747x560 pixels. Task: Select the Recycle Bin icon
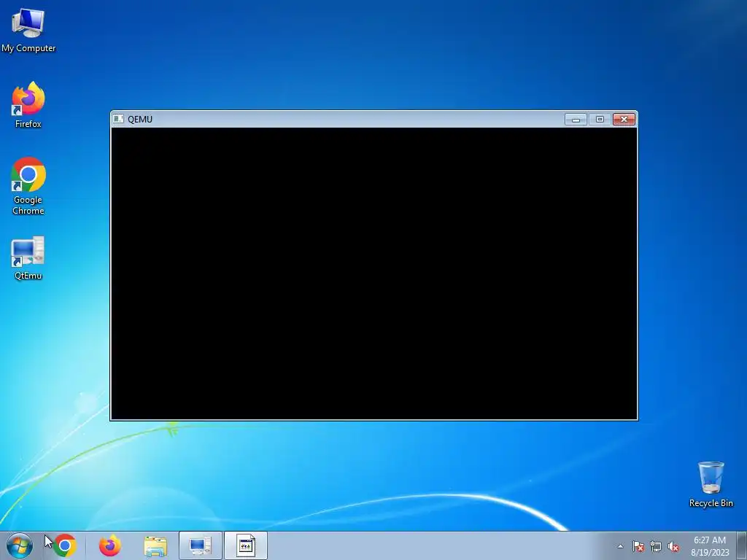click(x=711, y=484)
